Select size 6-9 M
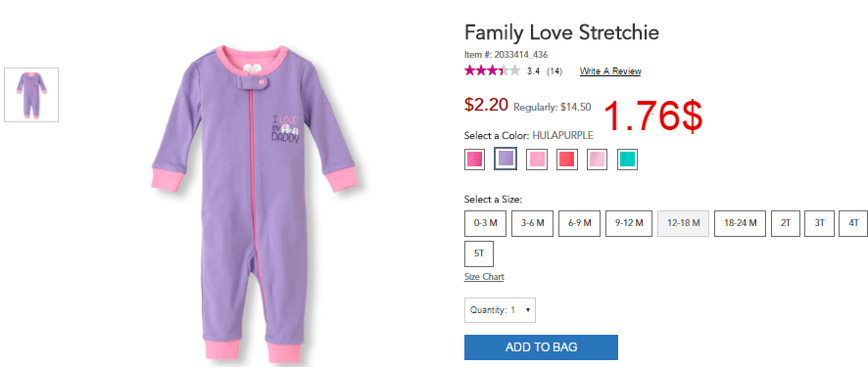 pyautogui.click(x=580, y=223)
